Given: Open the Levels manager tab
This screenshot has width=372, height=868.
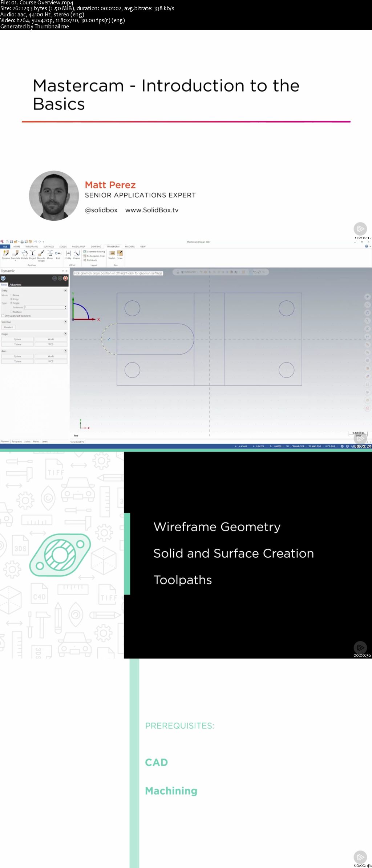Looking at the screenshot, I should pos(45,441).
